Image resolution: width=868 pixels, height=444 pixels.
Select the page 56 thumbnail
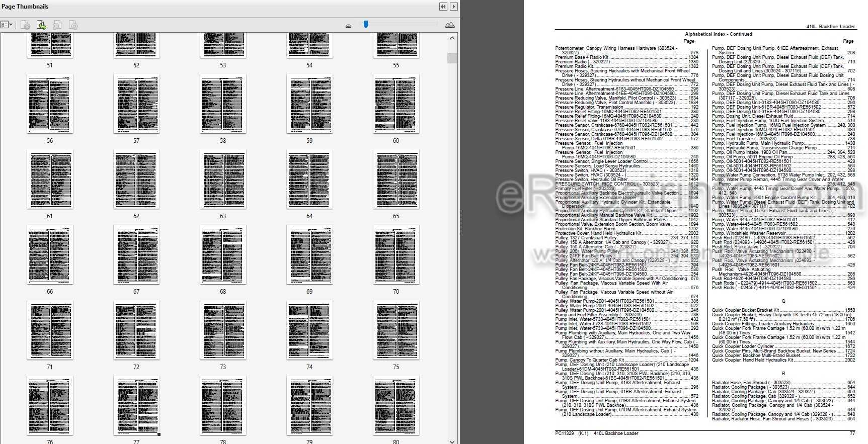tap(50, 104)
